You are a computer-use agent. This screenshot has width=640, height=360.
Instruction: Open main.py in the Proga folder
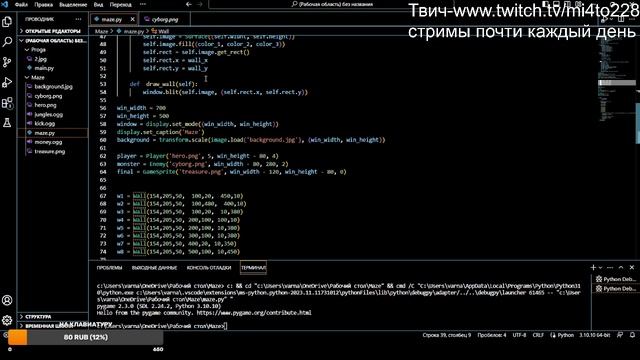point(44,68)
